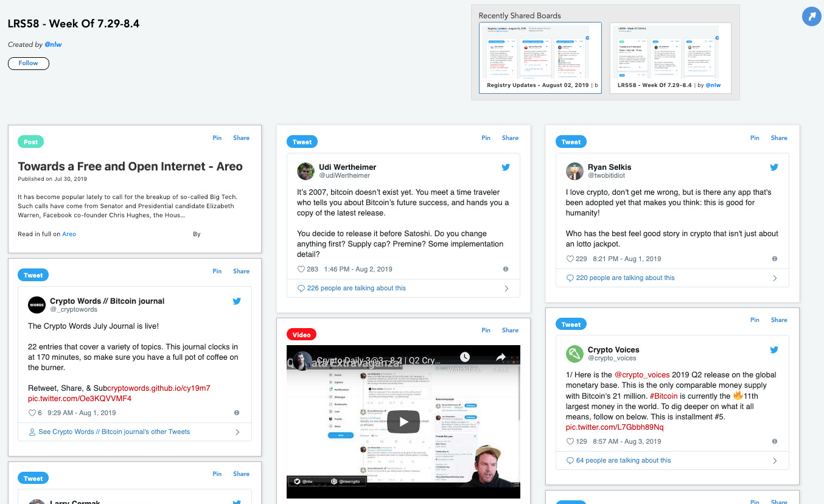Expand chevron on 226 people talking row

[506, 289]
